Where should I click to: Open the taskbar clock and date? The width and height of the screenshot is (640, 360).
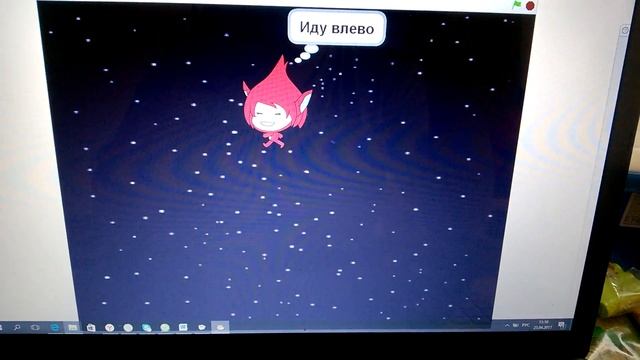pyautogui.click(x=543, y=325)
